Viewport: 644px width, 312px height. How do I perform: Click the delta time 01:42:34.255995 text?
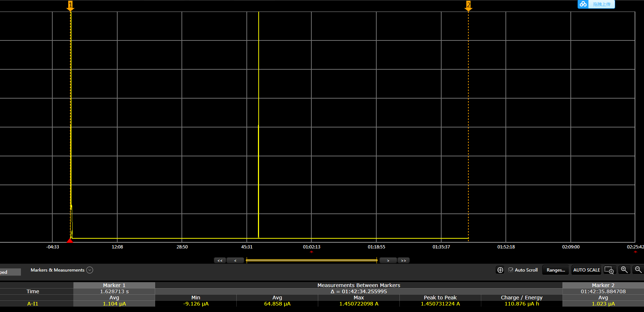click(359, 291)
